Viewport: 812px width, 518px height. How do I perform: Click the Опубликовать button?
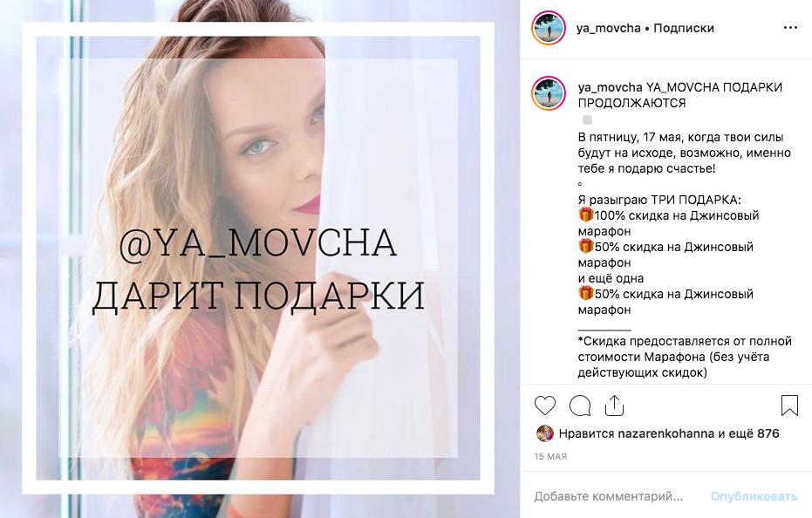tap(754, 496)
